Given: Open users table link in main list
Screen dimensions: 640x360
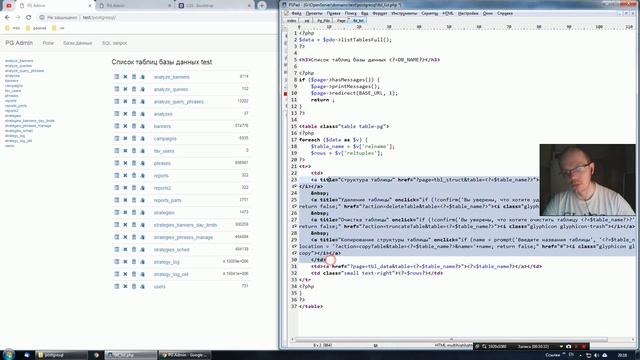Looking at the screenshot, I should point(160,287).
